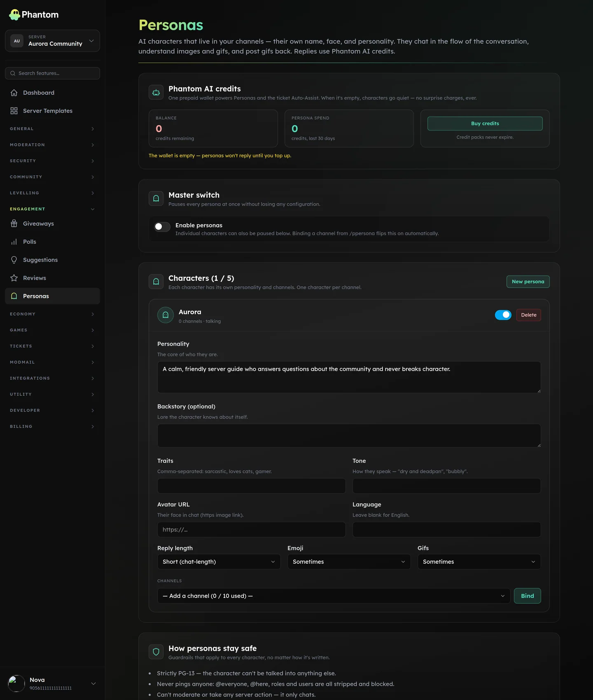Open the Reviews page

pyautogui.click(x=52, y=278)
